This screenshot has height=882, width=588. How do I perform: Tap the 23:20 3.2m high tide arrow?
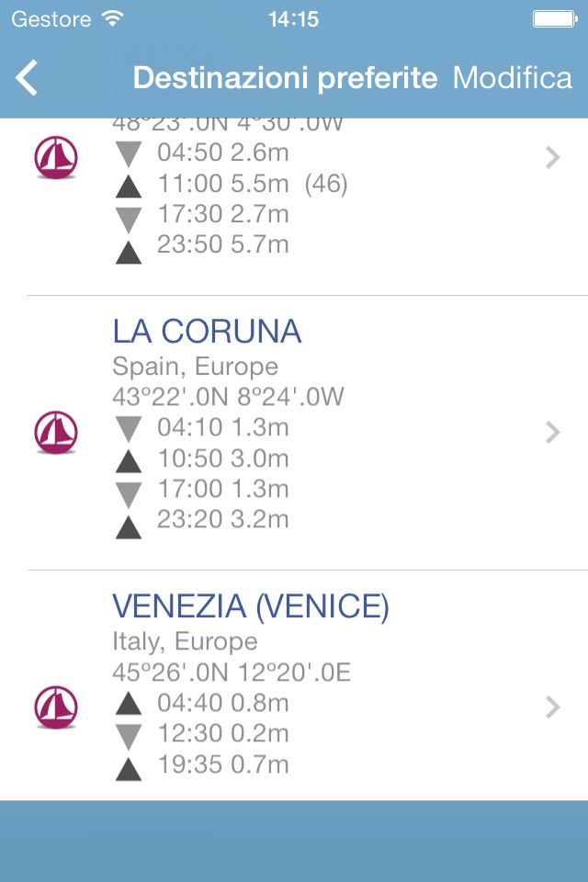(x=129, y=527)
